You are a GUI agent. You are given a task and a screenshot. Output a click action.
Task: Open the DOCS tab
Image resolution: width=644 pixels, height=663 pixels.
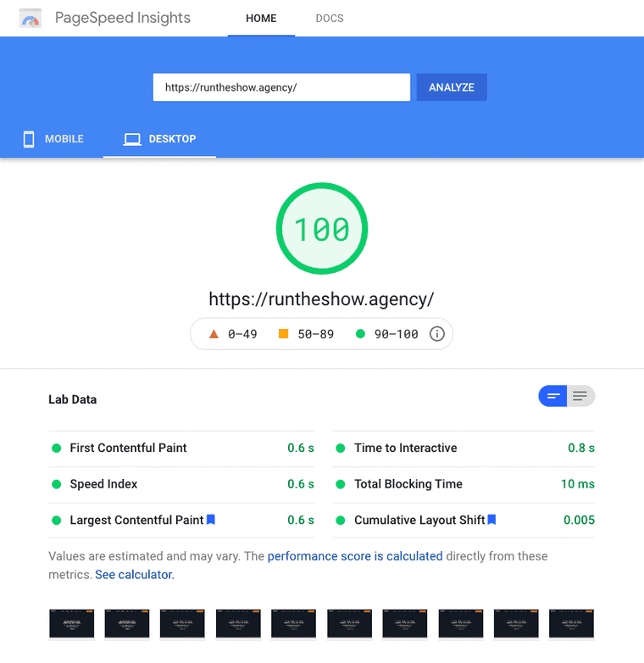click(x=330, y=18)
